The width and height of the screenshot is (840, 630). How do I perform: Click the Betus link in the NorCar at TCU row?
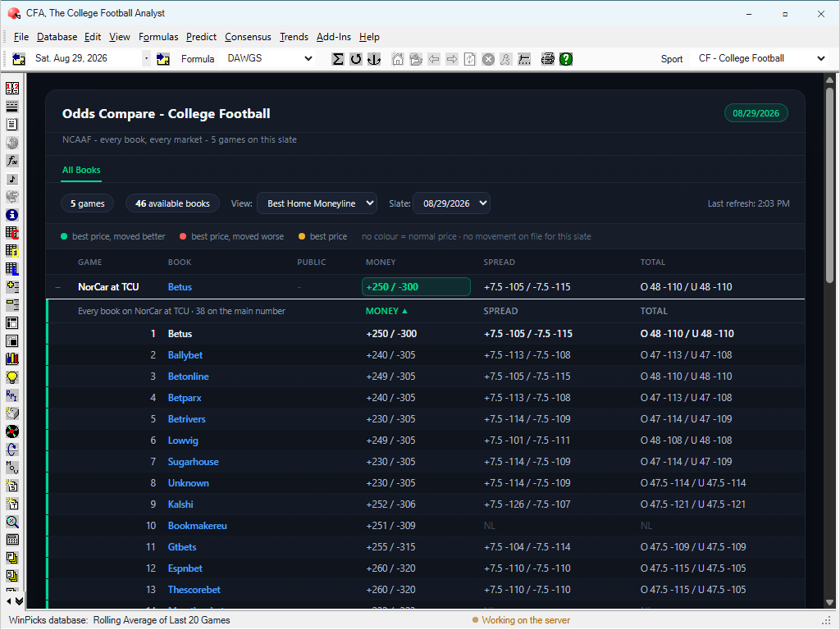(180, 287)
